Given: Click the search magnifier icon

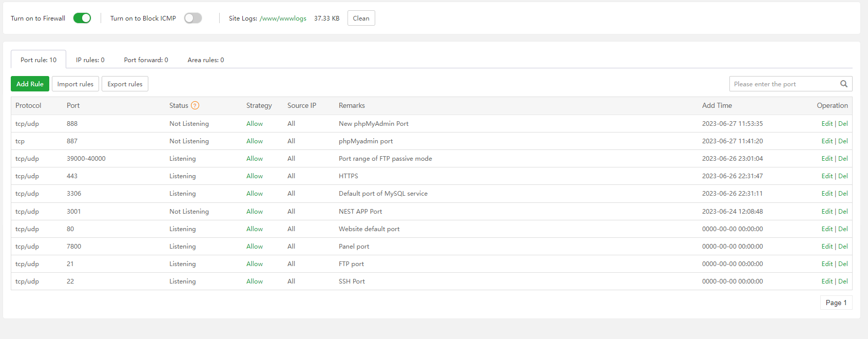Looking at the screenshot, I should tap(843, 84).
